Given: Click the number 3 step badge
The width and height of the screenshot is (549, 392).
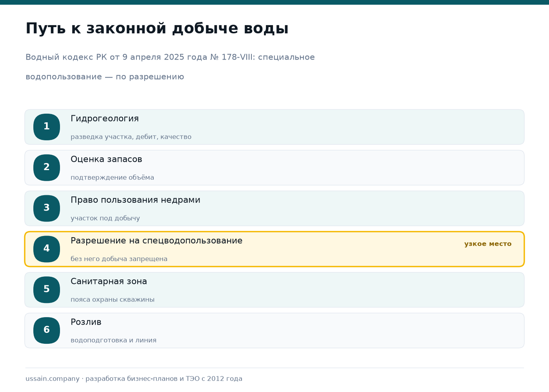Looking at the screenshot, I should 47,209.
